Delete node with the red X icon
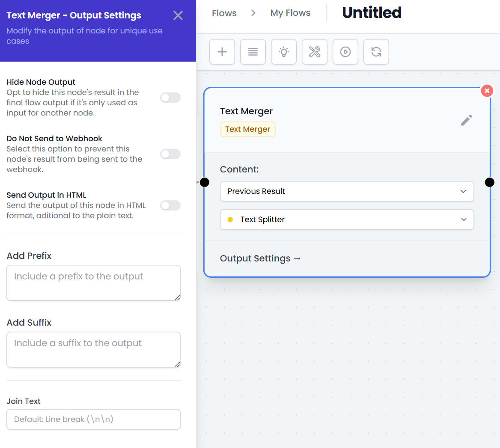500x448 pixels. click(487, 91)
